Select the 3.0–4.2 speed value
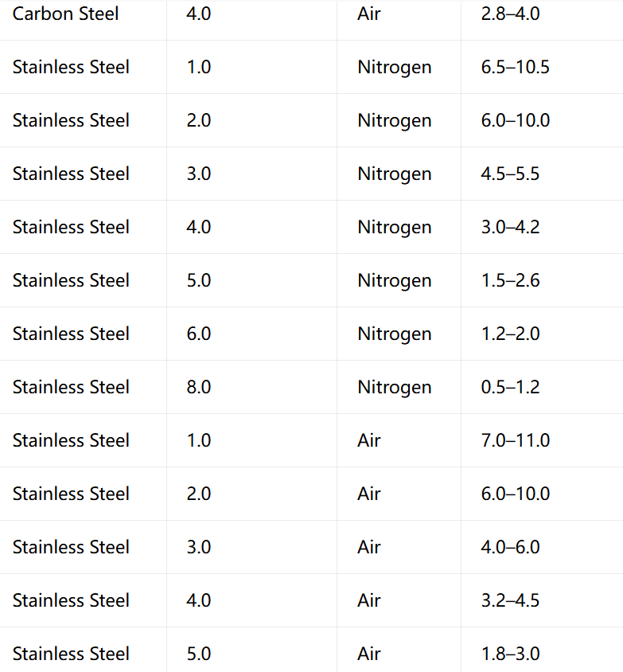623x672 pixels. (510, 227)
